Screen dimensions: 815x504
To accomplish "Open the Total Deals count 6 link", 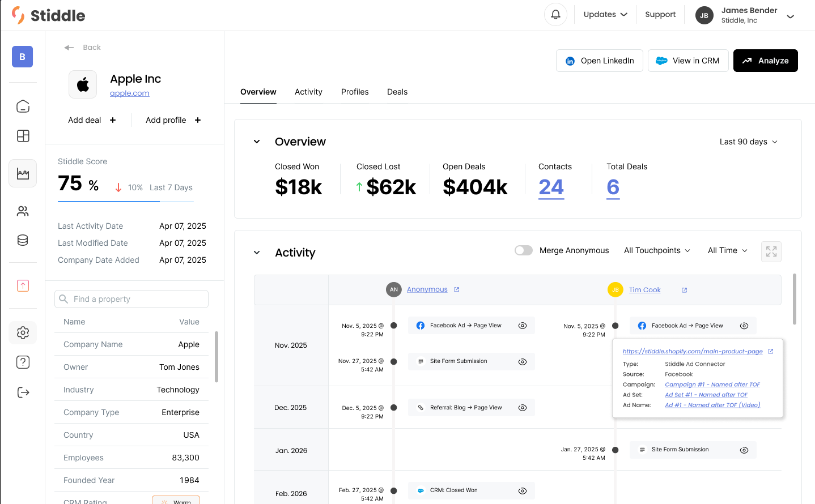I will tap(613, 187).
